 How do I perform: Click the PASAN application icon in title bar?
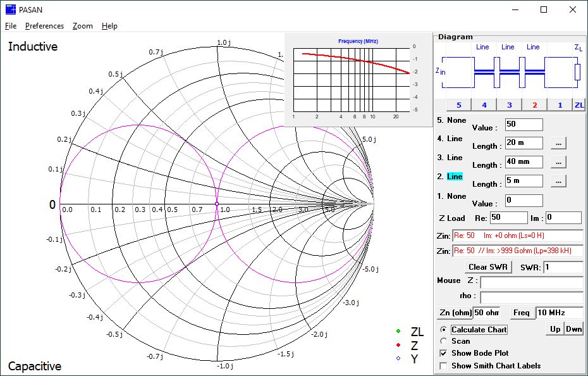point(11,9)
